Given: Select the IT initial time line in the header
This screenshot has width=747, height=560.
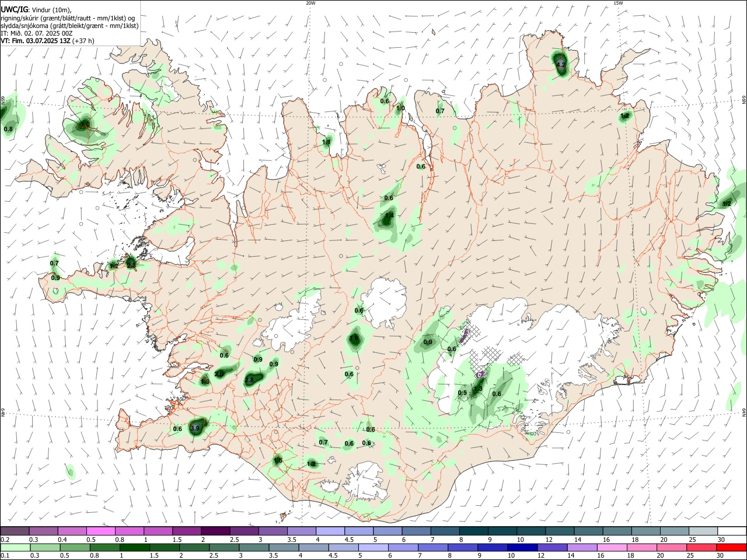Looking at the screenshot, I should 37,33.
